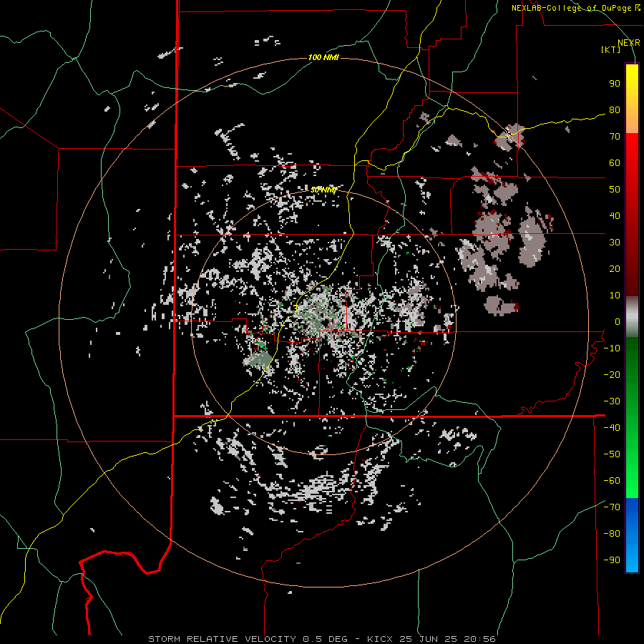644x644 pixels.
Task: Click the 80 value on velocity scale
Action: pos(615,109)
